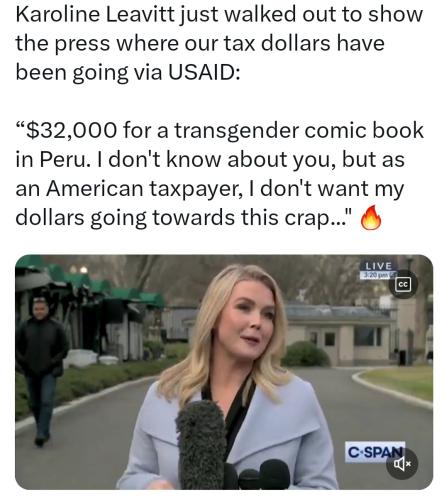Unmute the video using the speaker icon
Viewport: 444px width, 500px height.
pos(401,463)
